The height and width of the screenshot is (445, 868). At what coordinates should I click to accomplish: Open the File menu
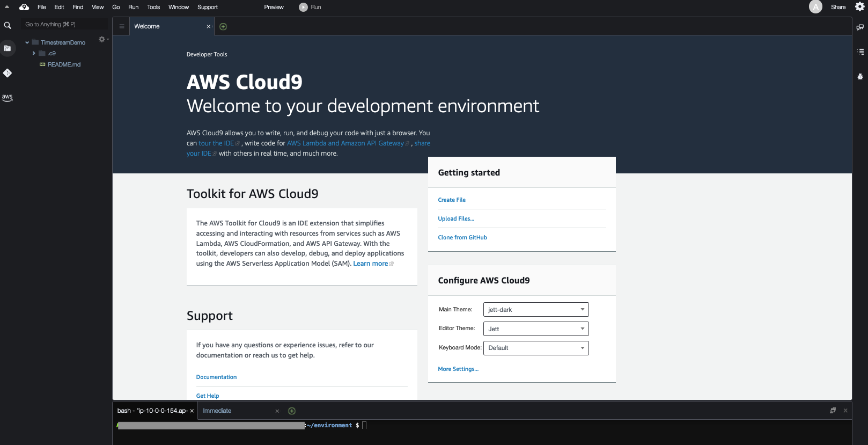click(x=42, y=7)
